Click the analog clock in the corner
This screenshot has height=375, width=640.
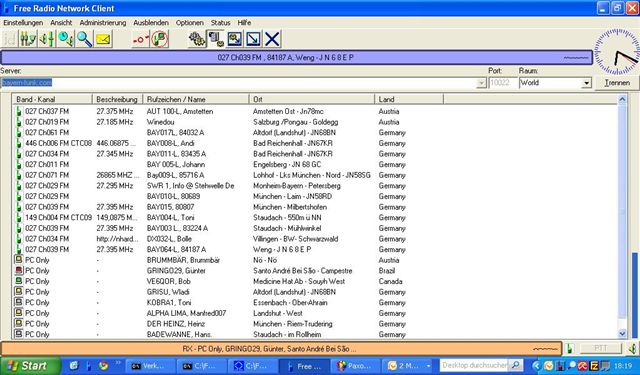pyautogui.click(x=616, y=51)
